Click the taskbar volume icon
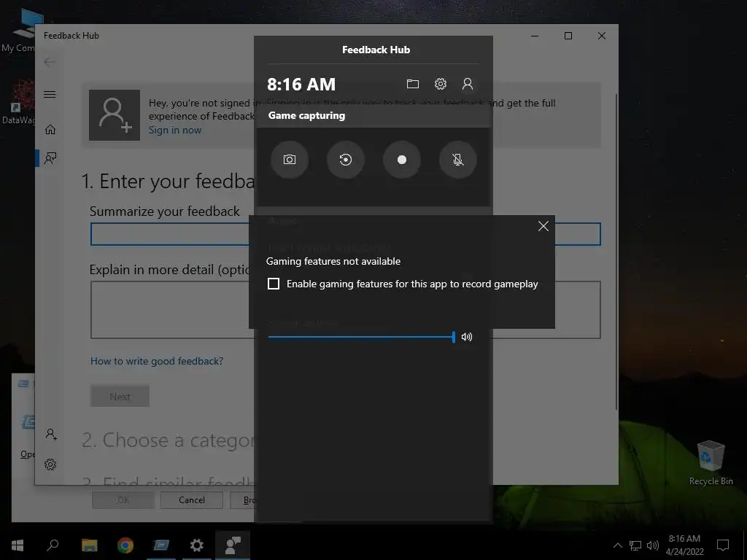 [653, 545]
